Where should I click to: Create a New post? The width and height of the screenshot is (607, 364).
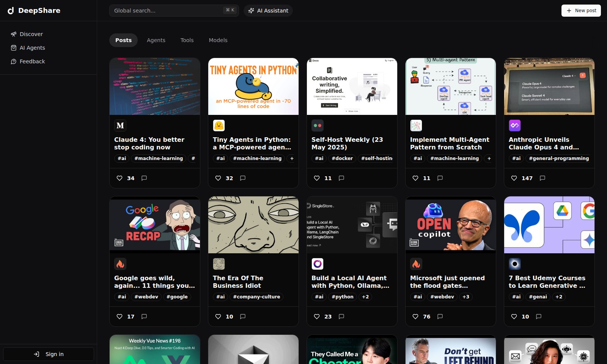(581, 11)
